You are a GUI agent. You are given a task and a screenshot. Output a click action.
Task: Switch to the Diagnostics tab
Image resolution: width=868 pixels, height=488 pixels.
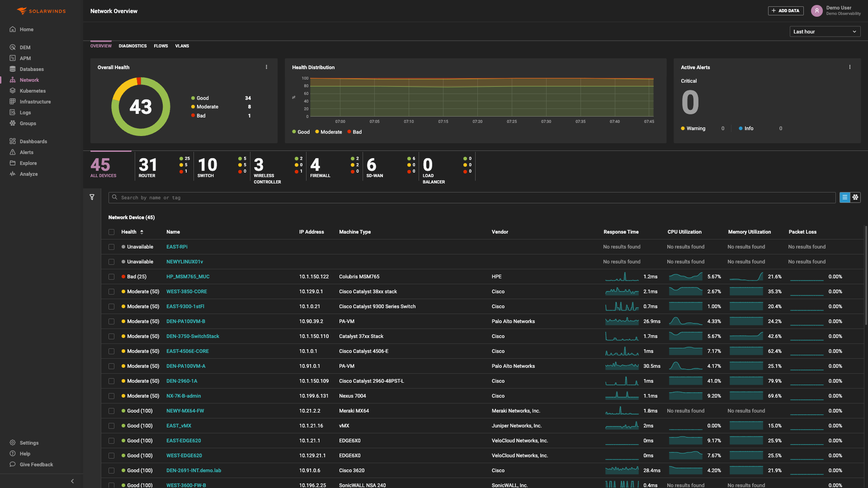coord(132,46)
